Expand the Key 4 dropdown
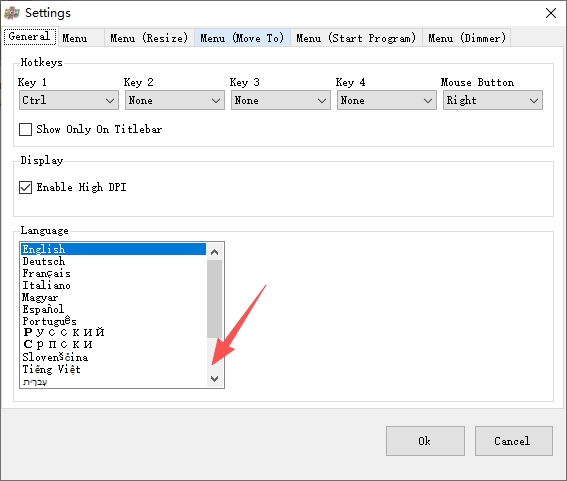The image size is (567, 481). (x=387, y=100)
